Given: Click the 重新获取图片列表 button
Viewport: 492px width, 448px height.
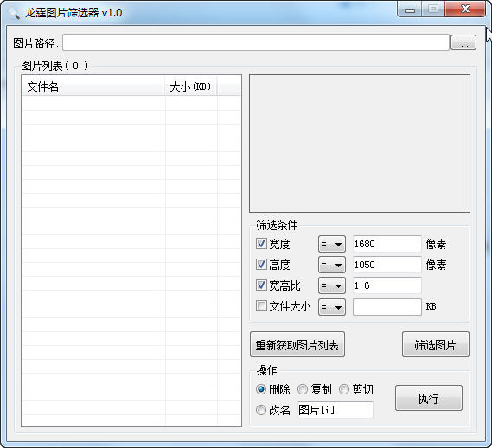Looking at the screenshot, I should pos(297,344).
